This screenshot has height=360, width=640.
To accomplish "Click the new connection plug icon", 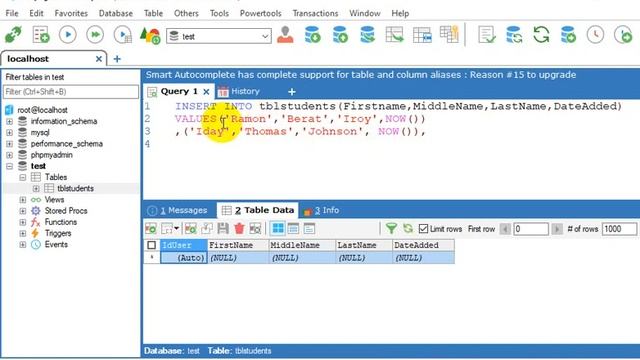I will pyautogui.click(x=14, y=35).
